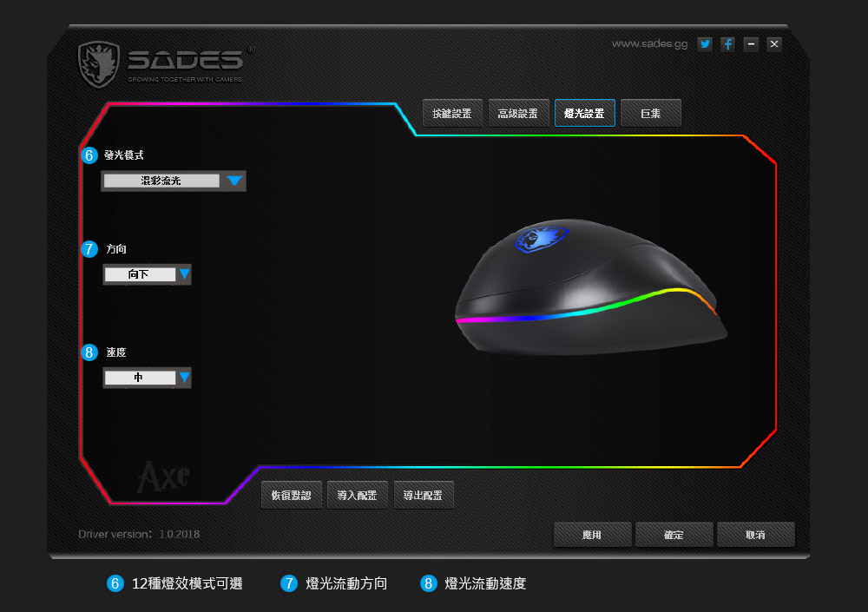
Task: Switch to the 按鍵設置 tab
Action: [452, 113]
